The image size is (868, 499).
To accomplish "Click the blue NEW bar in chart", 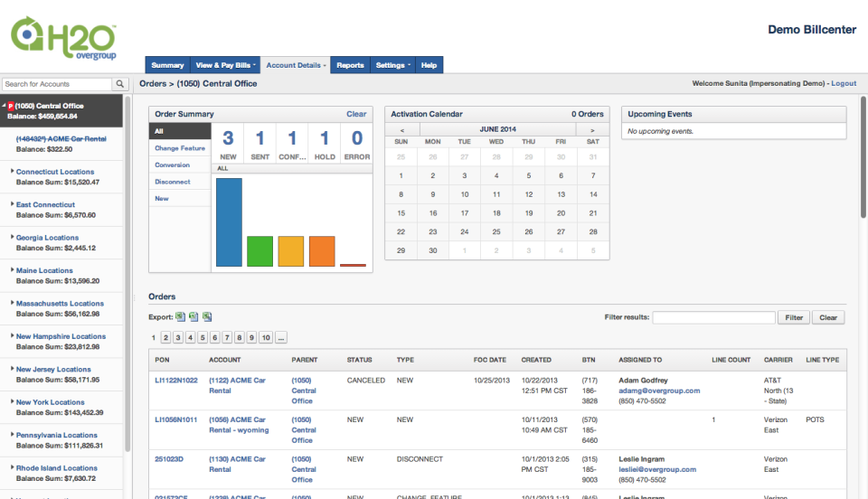I will (x=229, y=222).
